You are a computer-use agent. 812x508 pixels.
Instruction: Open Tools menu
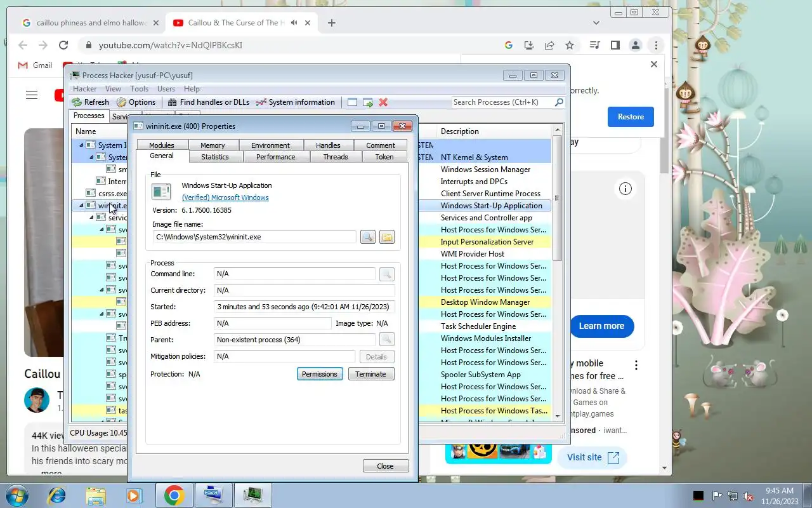pos(140,89)
